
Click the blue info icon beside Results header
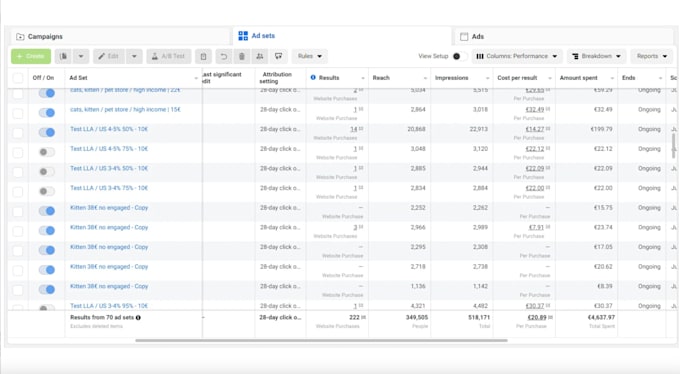[313, 78]
